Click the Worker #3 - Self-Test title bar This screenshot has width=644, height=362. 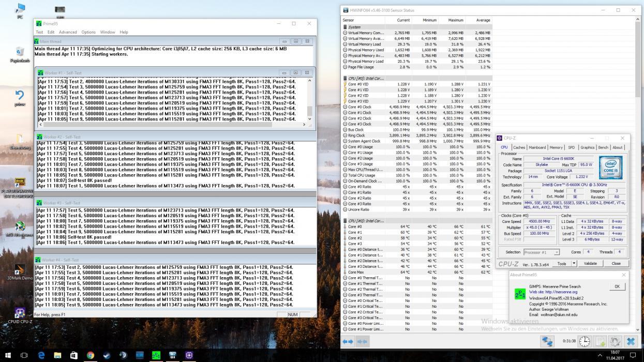pyautogui.click(x=175, y=203)
